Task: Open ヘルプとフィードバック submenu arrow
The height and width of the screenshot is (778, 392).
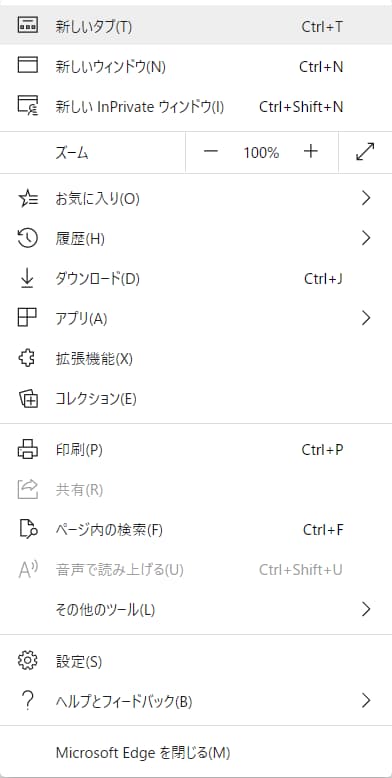Action: pyautogui.click(x=366, y=701)
